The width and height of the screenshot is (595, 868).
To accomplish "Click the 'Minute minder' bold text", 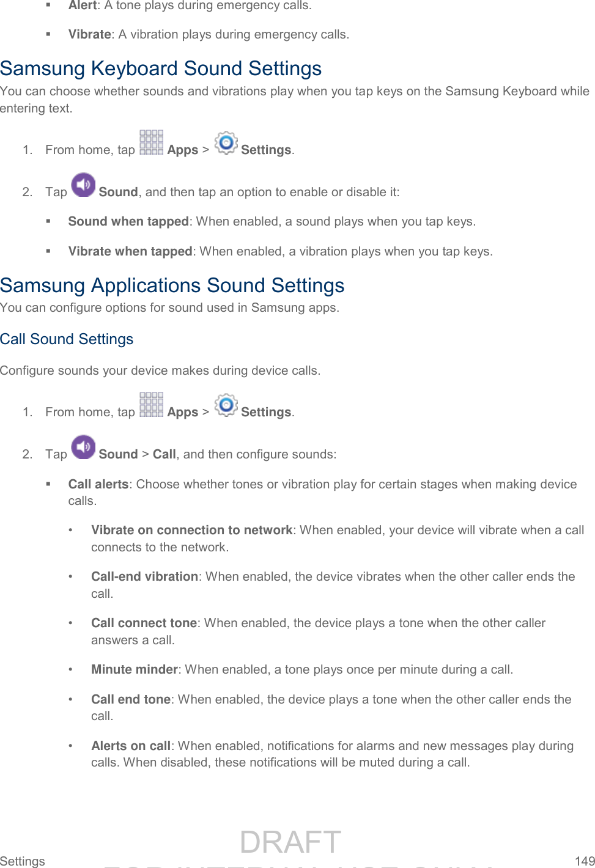I will [134, 669].
